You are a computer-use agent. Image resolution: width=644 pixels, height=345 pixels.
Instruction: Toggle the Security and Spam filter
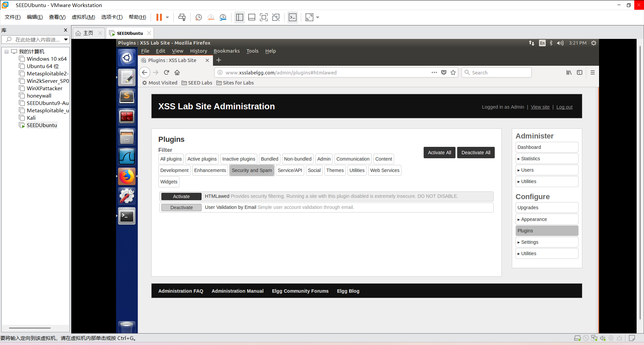[x=252, y=170]
